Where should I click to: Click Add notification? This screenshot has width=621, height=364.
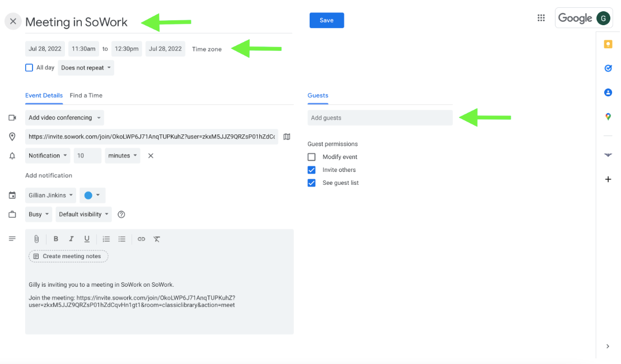click(x=49, y=175)
